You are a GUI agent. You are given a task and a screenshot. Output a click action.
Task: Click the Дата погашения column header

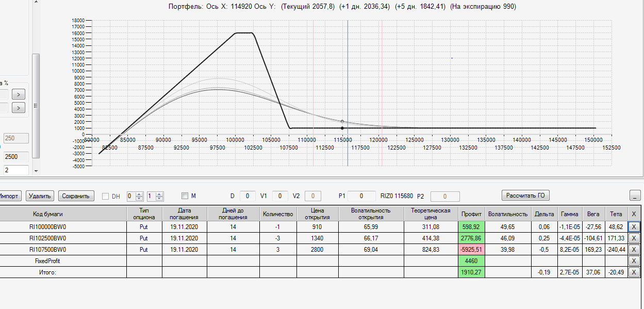point(185,214)
